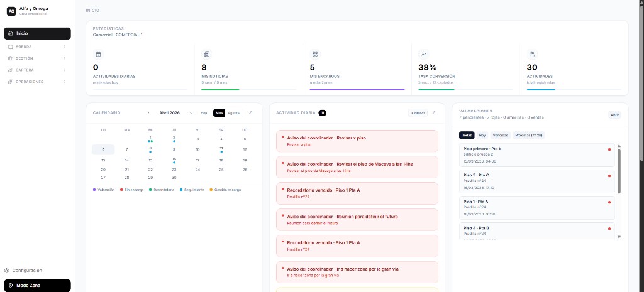
Task: Click the INICIO breadcrumb heading
Action: [x=92, y=10]
